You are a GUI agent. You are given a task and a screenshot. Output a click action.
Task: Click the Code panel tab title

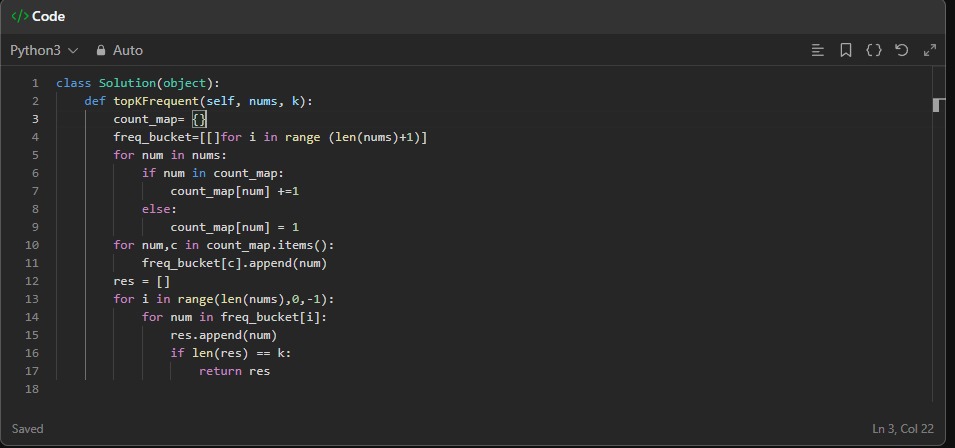[x=48, y=16]
